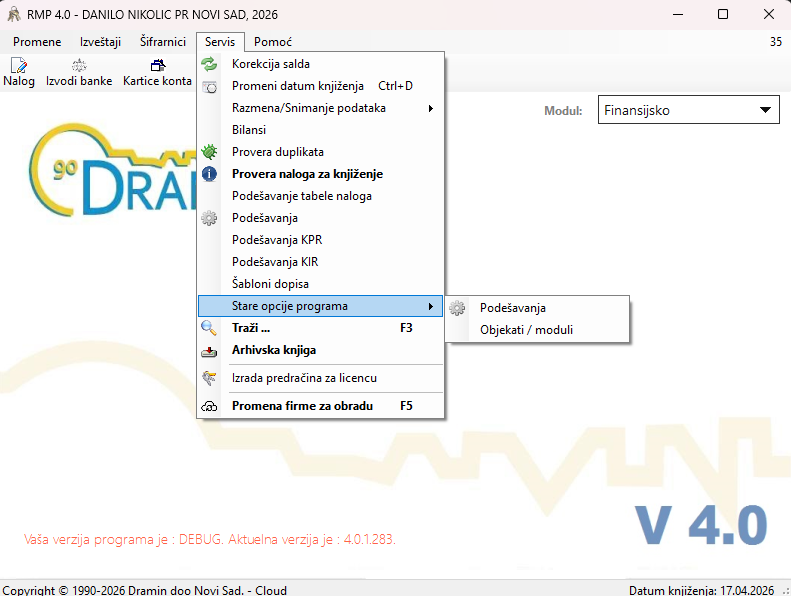The height and width of the screenshot is (596, 791).
Task: Click the Izvodi banke toolbar icon
Action: 79,65
